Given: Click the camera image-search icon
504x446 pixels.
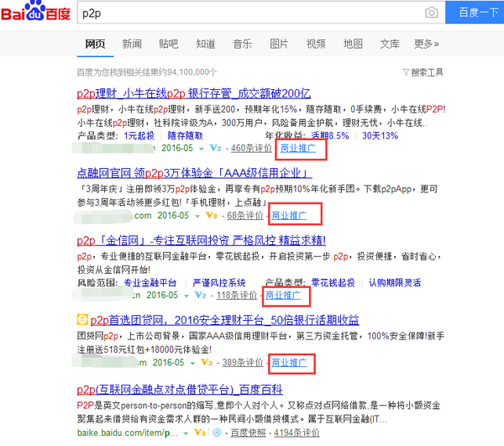Looking at the screenshot, I should [431, 13].
